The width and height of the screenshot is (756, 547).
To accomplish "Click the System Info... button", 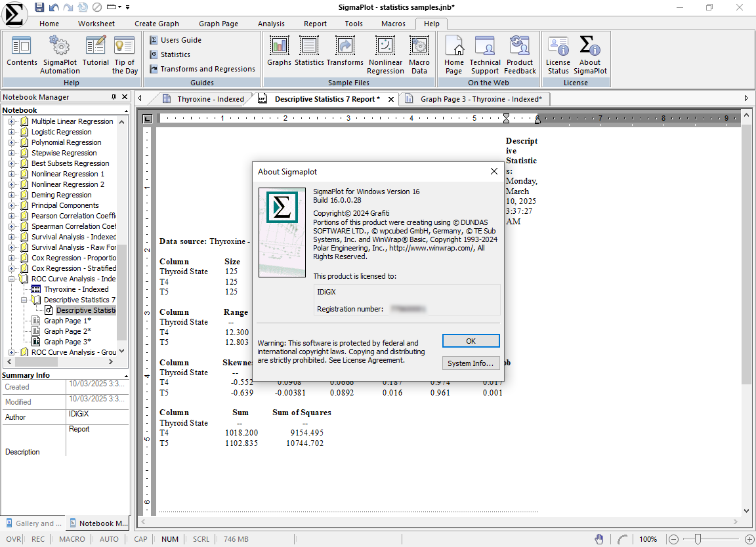I will pyautogui.click(x=471, y=363).
